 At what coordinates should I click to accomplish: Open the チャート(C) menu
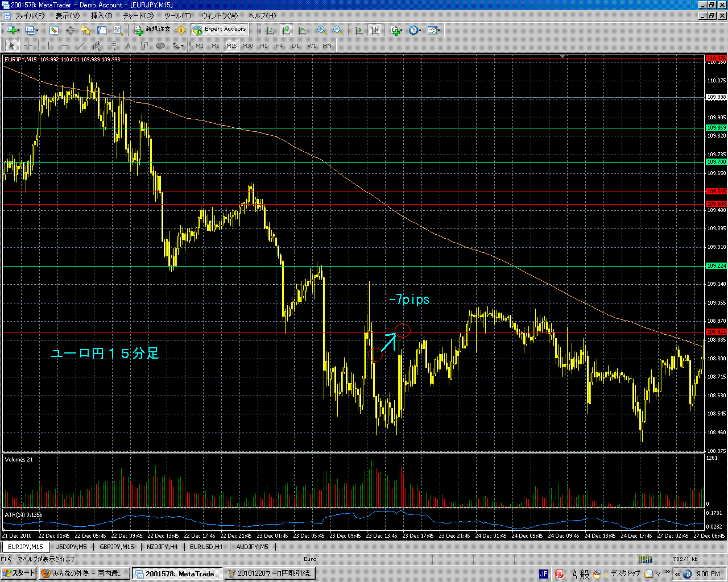click(138, 16)
